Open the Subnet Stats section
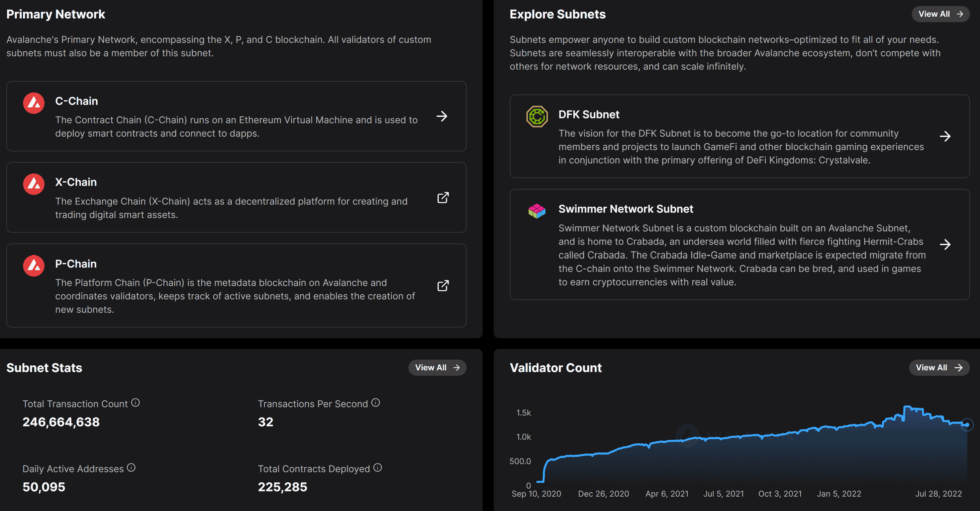 [x=44, y=367]
